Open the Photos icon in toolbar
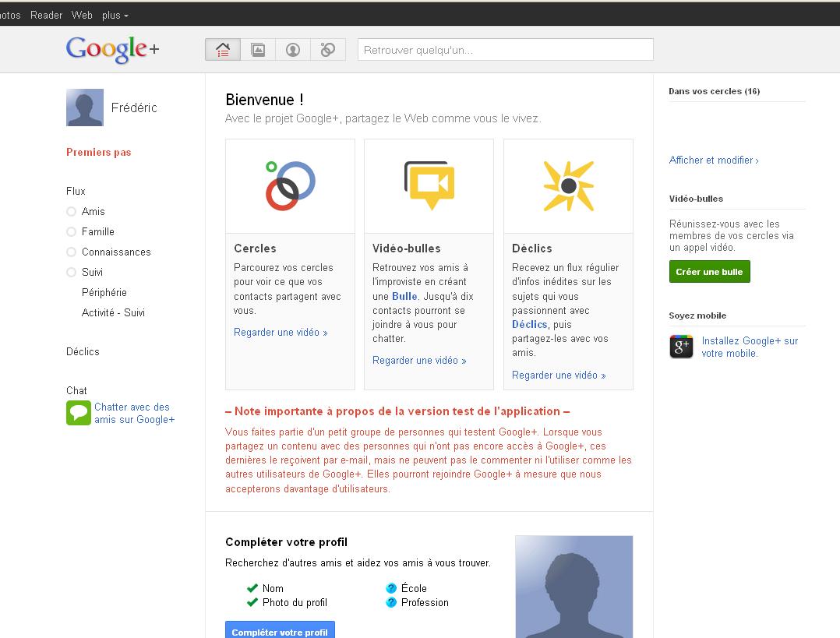 258,50
